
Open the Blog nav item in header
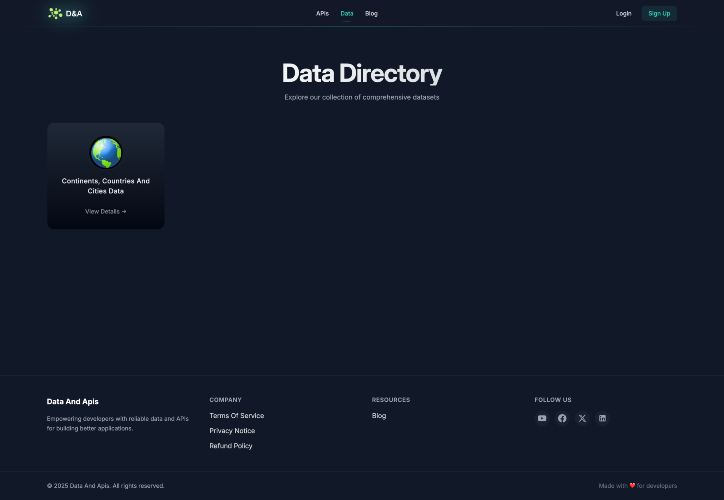371,13
